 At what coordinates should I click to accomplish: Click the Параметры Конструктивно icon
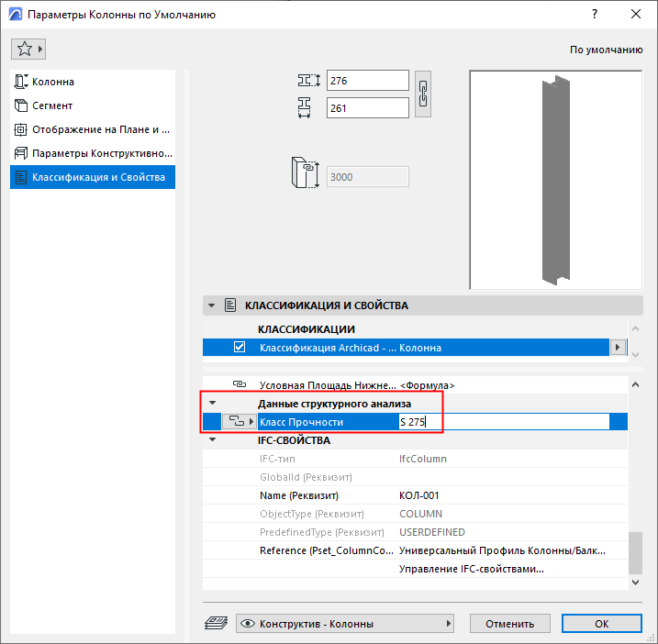coord(21,153)
